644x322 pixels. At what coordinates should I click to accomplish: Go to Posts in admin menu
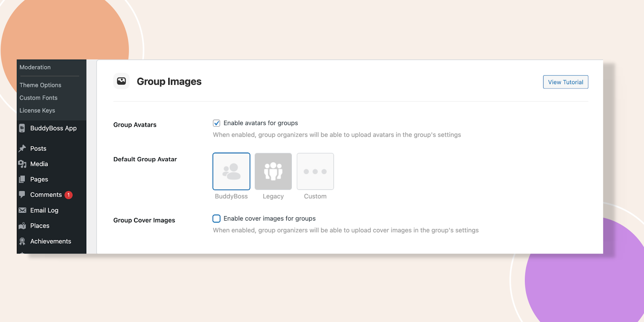tap(38, 149)
